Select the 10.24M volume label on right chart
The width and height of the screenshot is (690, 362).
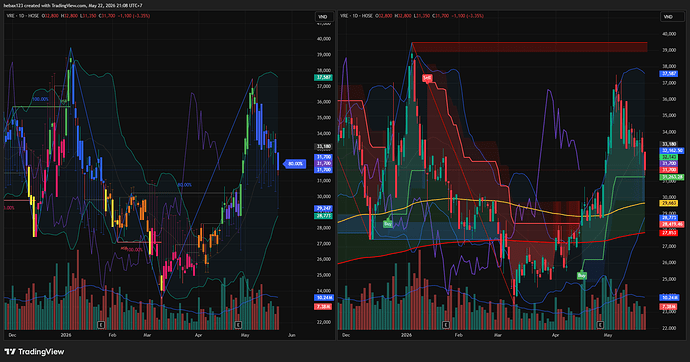(x=668, y=298)
